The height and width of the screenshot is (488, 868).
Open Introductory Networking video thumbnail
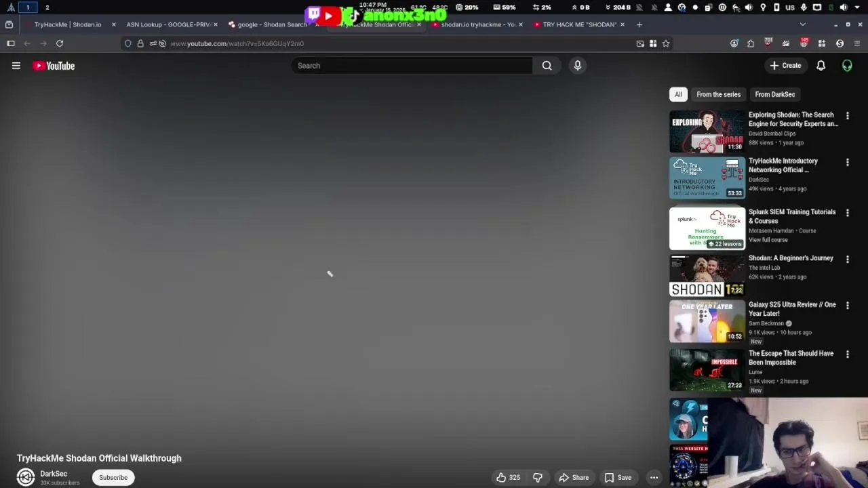pyautogui.click(x=707, y=178)
